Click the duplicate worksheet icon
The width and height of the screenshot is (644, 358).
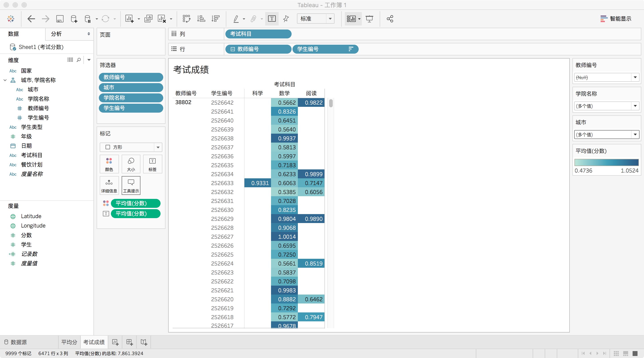pos(148,19)
